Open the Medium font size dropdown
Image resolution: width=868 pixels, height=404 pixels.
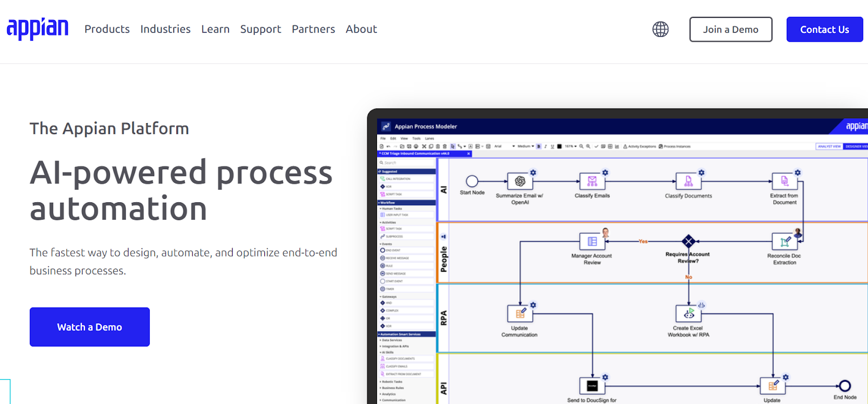click(526, 146)
